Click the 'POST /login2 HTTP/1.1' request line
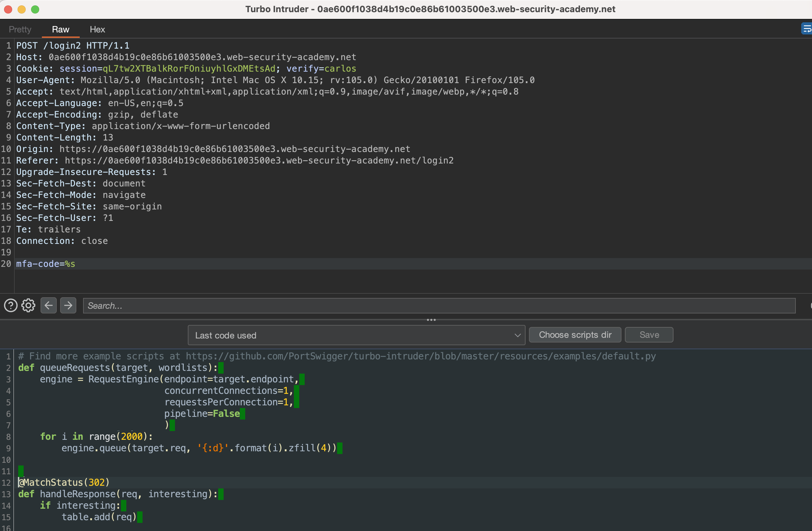The width and height of the screenshot is (812, 531). tap(73, 46)
